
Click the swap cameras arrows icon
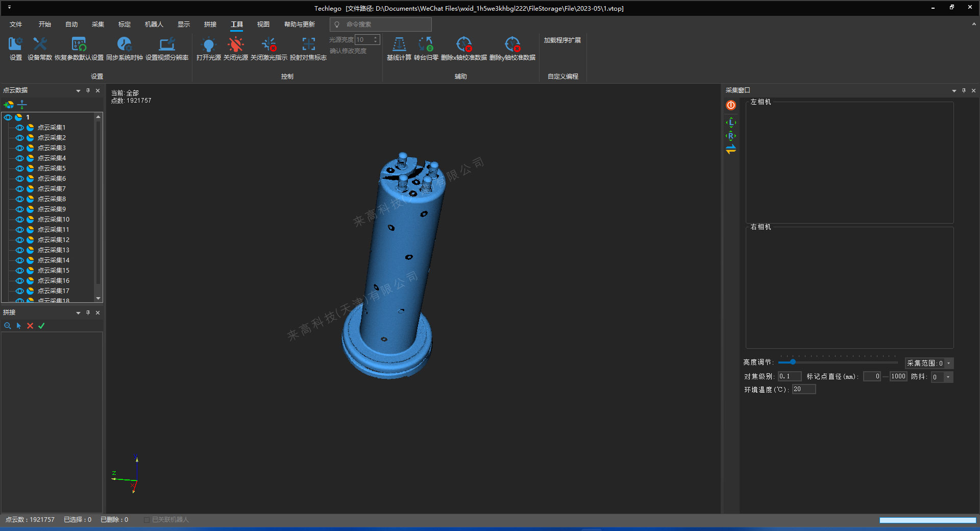click(731, 150)
